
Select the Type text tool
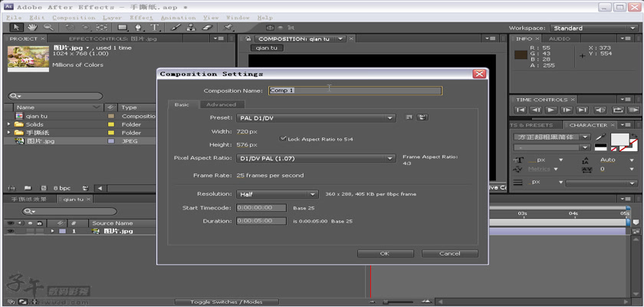tap(154, 28)
